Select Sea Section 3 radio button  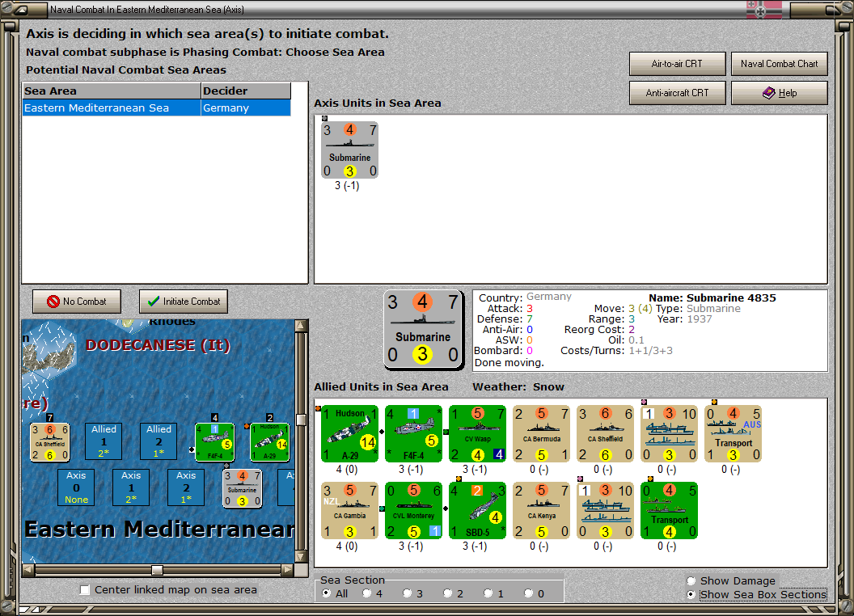pos(407,593)
